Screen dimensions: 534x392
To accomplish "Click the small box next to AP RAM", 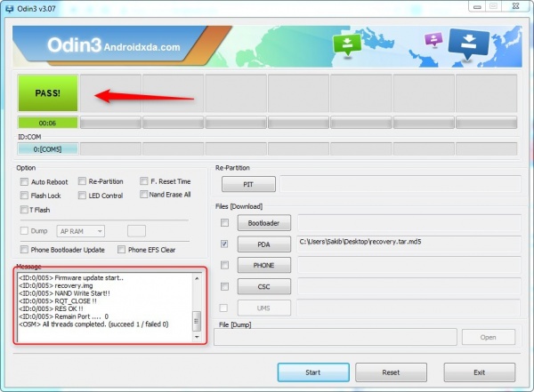I will tap(136, 231).
